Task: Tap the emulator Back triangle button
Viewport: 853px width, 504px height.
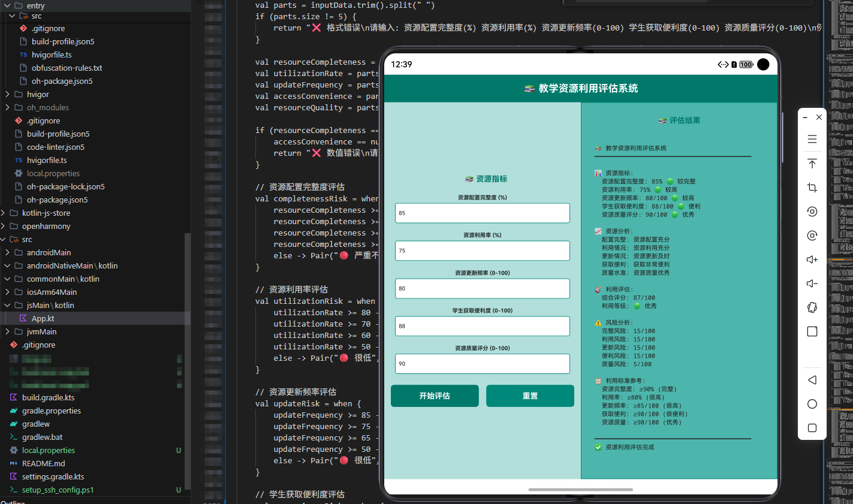Action: click(812, 380)
